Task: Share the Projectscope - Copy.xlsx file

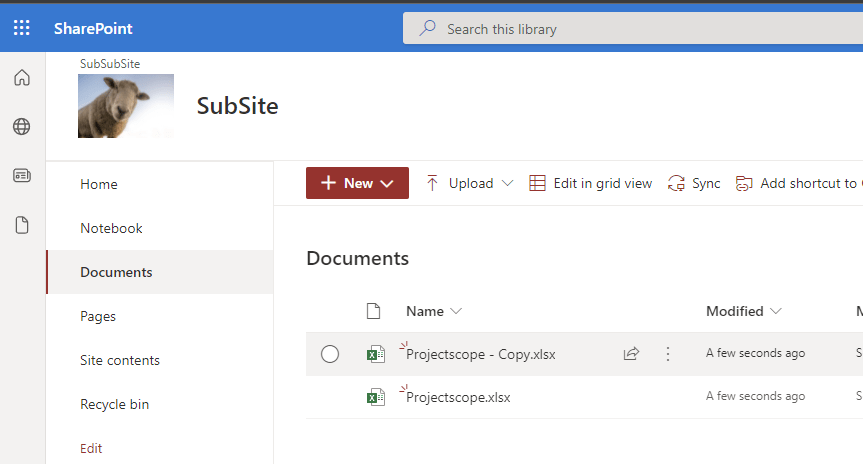Action: (631, 353)
